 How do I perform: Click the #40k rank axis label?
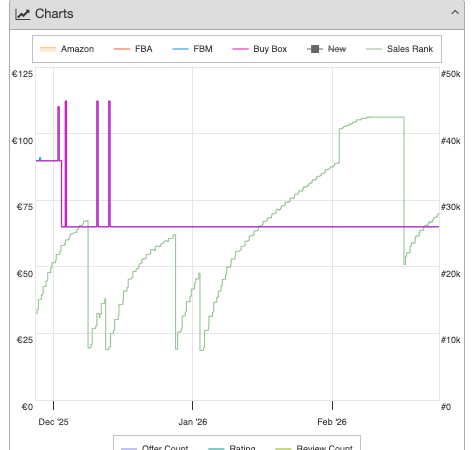[451, 141]
